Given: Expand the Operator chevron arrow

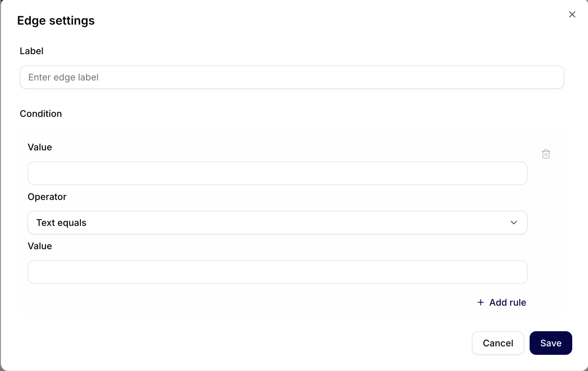Looking at the screenshot, I should pyautogui.click(x=514, y=223).
